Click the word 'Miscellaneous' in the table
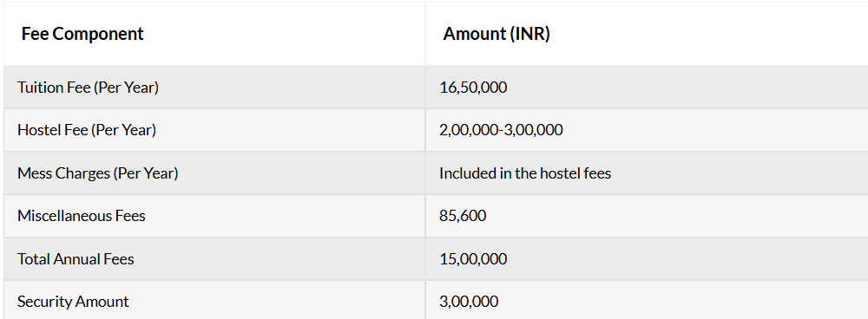The width and height of the screenshot is (868, 319). point(64,216)
